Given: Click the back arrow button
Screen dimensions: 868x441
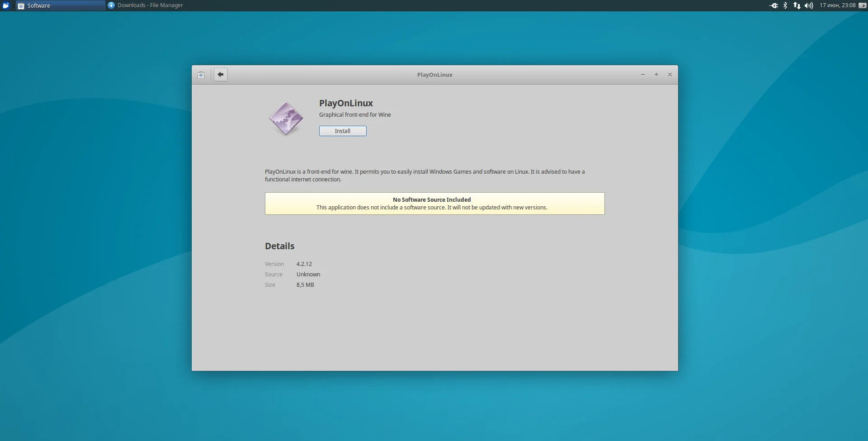Looking at the screenshot, I should (x=220, y=75).
